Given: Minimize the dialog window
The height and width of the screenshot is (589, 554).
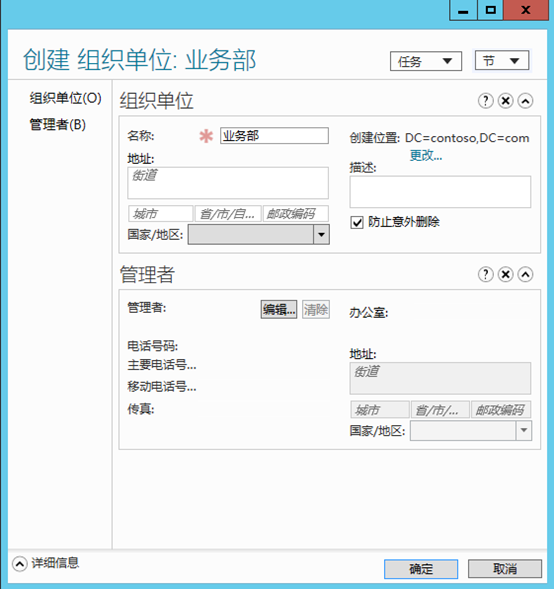Looking at the screenshot, I should click(463, 10).
